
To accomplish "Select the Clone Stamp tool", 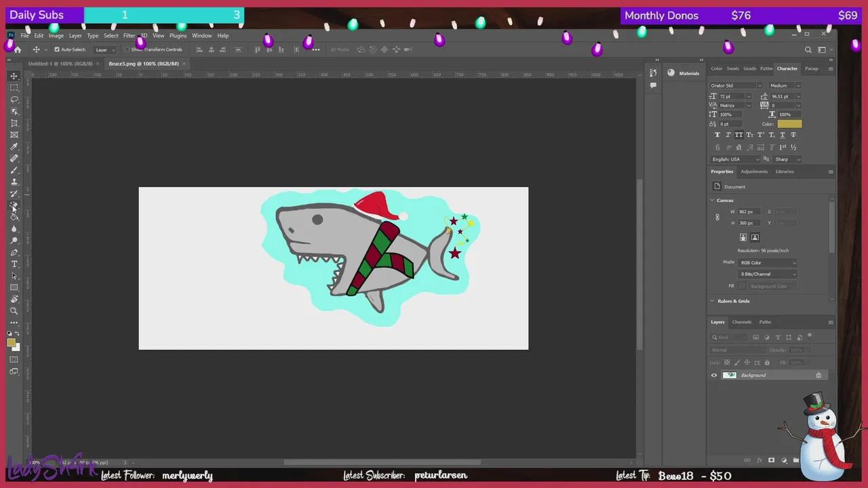I will 14,182.
